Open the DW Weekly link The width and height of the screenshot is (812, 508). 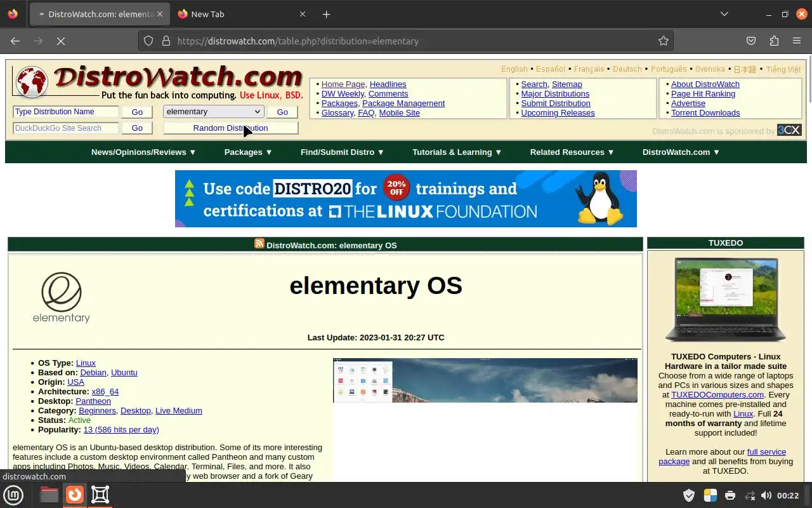coord(343,93)
